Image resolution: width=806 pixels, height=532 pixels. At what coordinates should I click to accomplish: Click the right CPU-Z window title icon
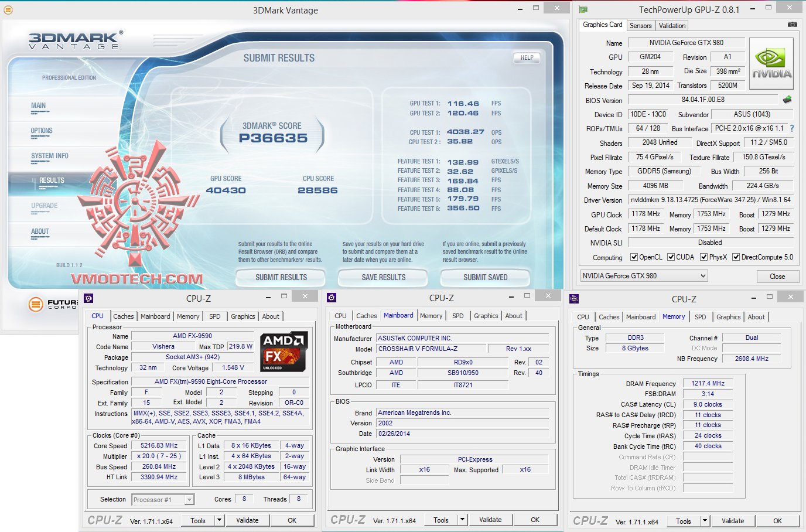(x=574, y=299)
